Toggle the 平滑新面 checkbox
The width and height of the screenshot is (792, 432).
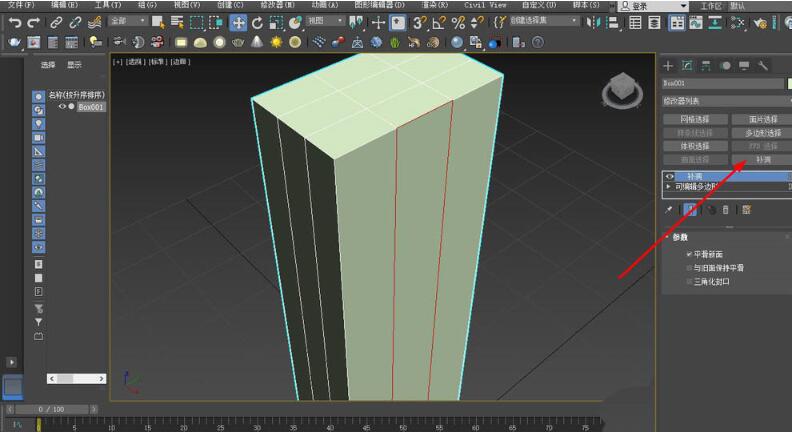[689, 254]
